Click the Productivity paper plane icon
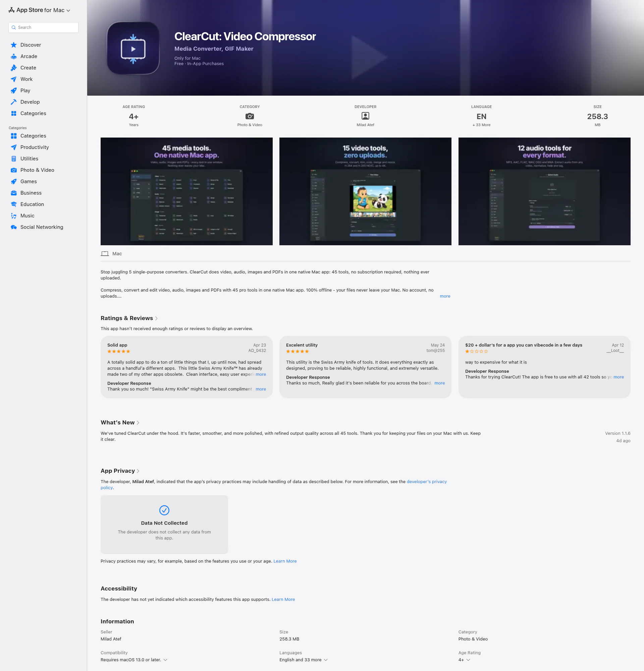644x671 pixels. click(x=14, y=147)
